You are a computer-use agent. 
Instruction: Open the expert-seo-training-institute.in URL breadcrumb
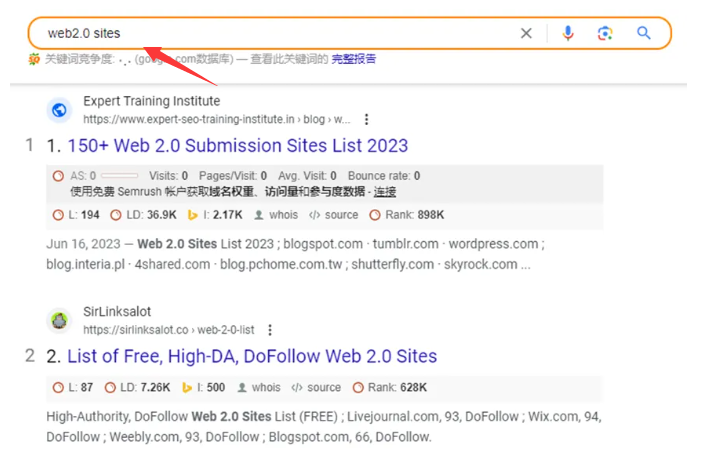(216, 119)
